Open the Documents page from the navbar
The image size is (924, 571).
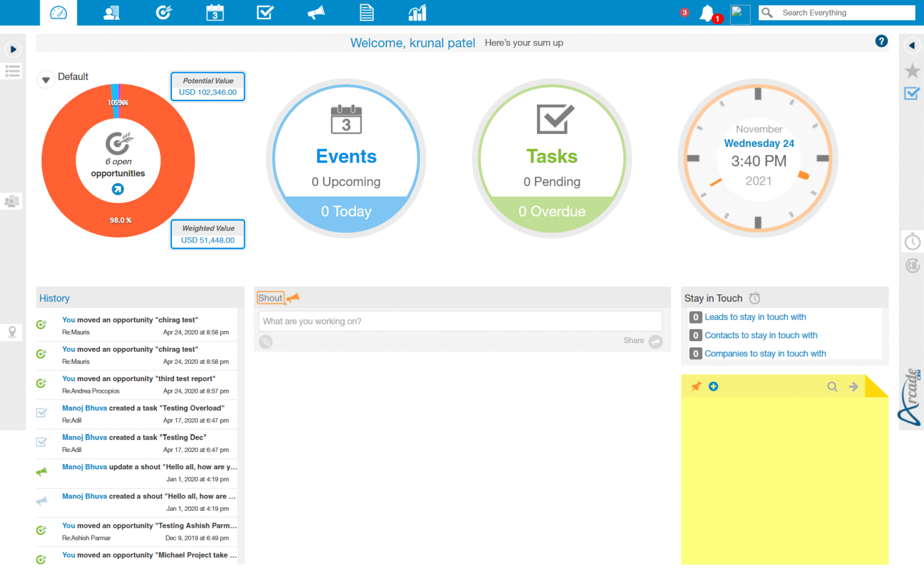pyautogui.click(x=367, y=12)
